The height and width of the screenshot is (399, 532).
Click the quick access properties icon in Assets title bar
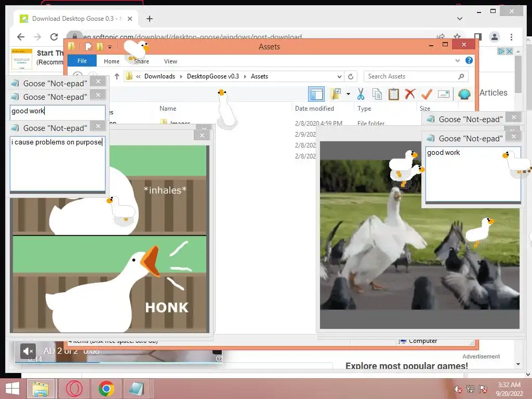click(x=88, y=46)
